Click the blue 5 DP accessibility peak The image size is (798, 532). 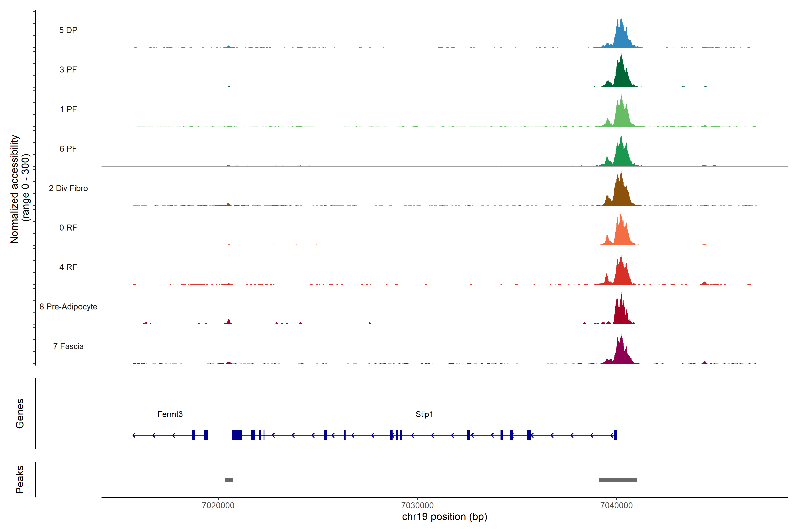(x=620, y=37)
